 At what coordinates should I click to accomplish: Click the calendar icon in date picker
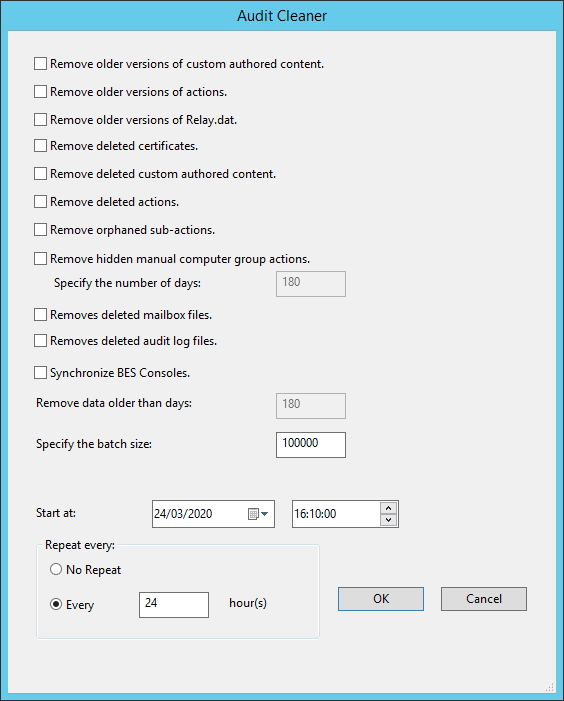pos(253,514)
